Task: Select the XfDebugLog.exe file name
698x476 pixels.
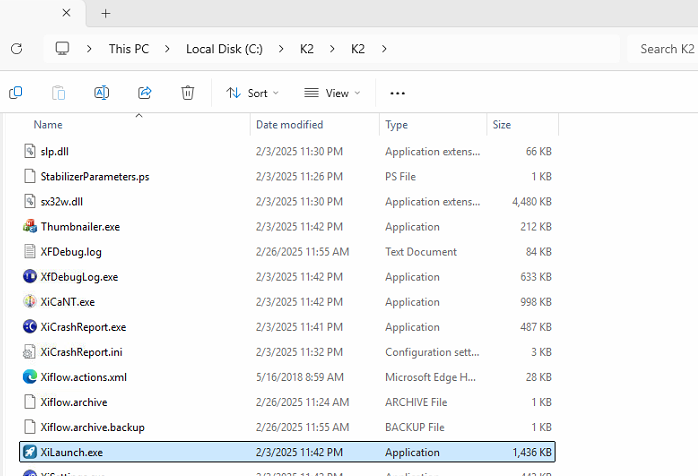Action: (79, 277)
